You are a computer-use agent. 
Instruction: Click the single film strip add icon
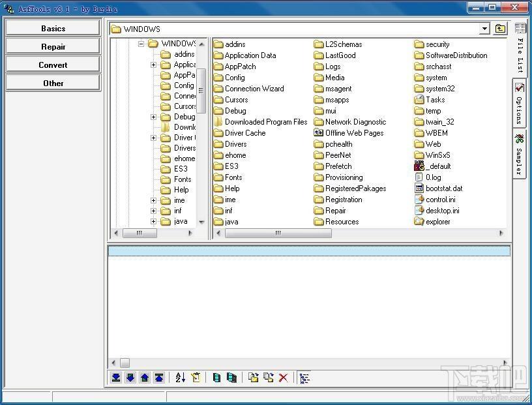coord(216,378)
